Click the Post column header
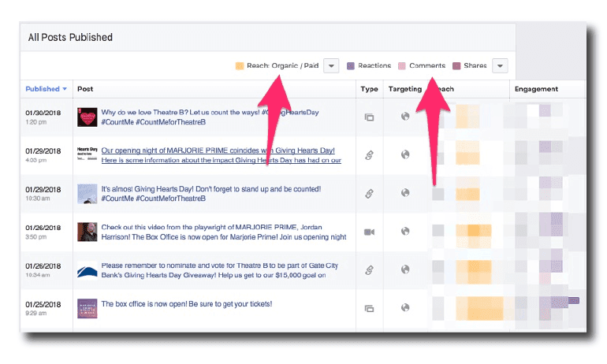 [x=85, y=89]
